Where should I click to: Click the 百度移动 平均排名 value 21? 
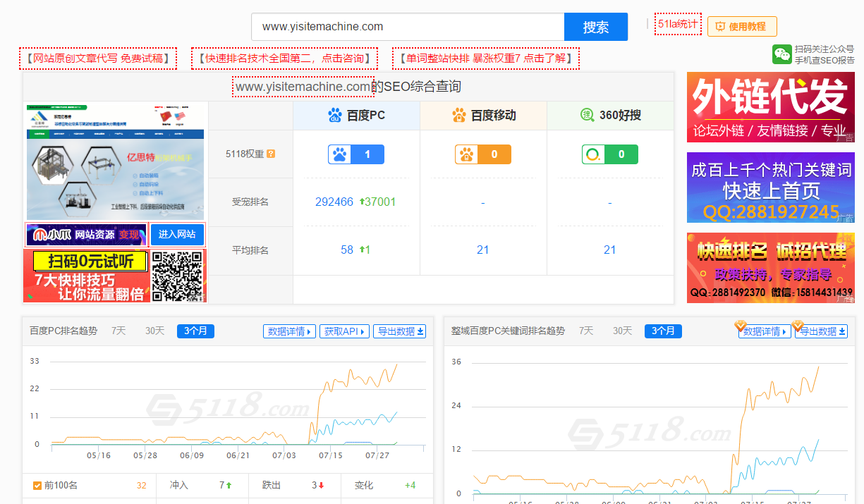tap(483, 250)
